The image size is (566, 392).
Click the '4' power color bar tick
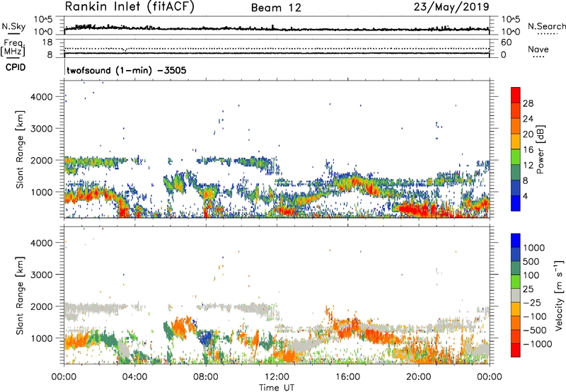tap(525, 197)
